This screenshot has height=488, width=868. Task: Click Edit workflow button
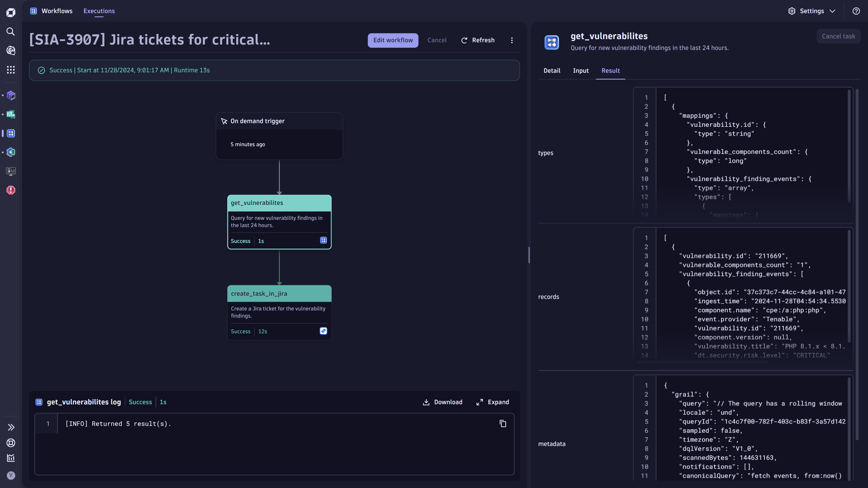(x=393, y=40)
